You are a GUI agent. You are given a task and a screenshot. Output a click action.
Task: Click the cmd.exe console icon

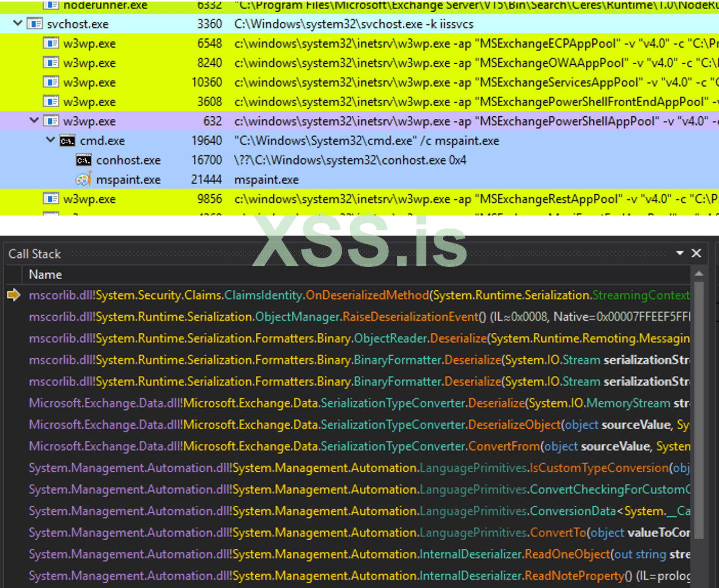pyautogui.click(x=67, y=140)
